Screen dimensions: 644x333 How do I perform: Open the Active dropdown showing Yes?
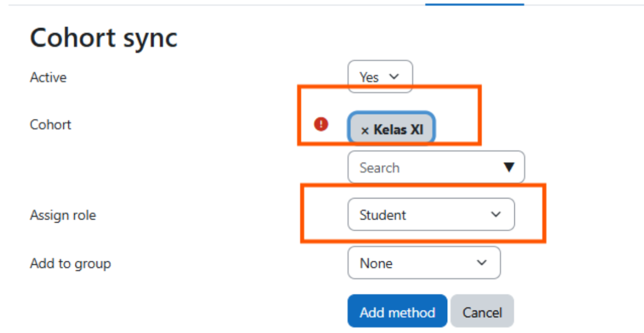(380, 77)
